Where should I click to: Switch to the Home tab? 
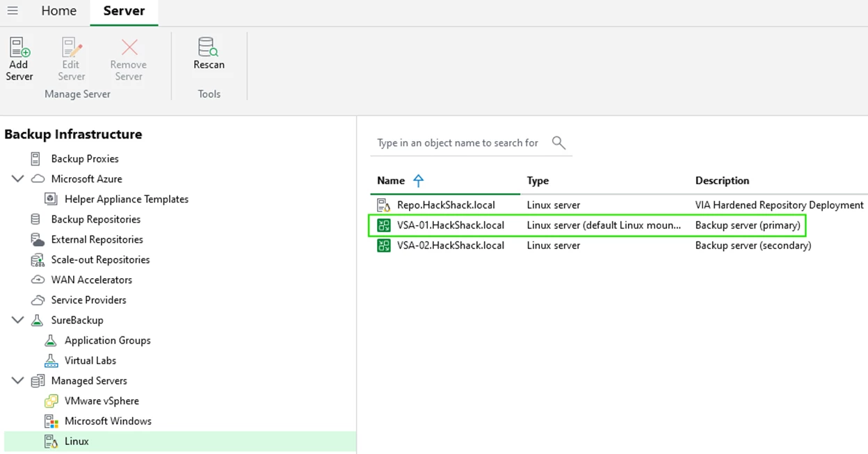tap(58, 10)
